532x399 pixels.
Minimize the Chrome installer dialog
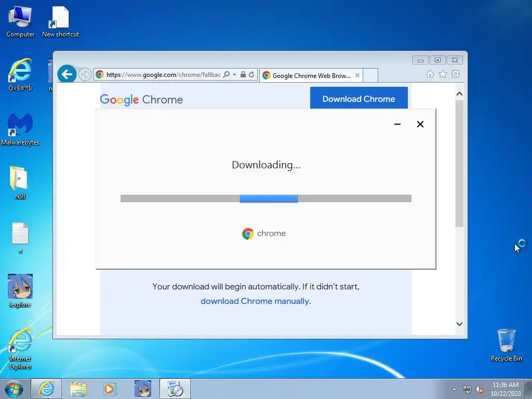pos(397,124)
